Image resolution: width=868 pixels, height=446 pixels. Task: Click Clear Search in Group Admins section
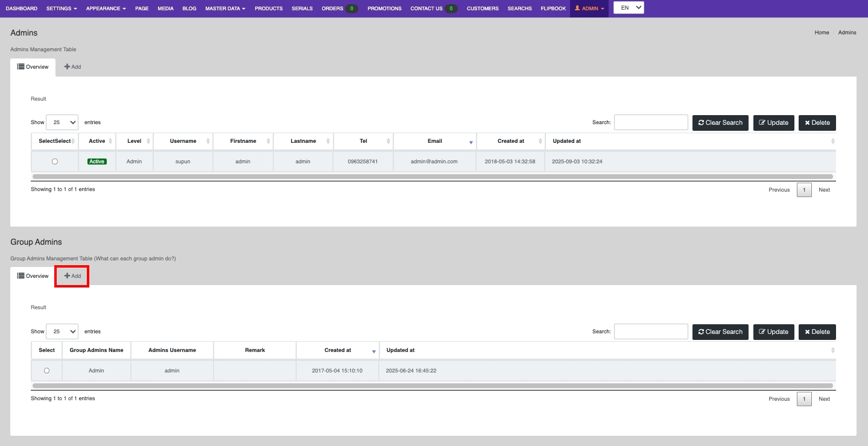click(x=720, y=331)
